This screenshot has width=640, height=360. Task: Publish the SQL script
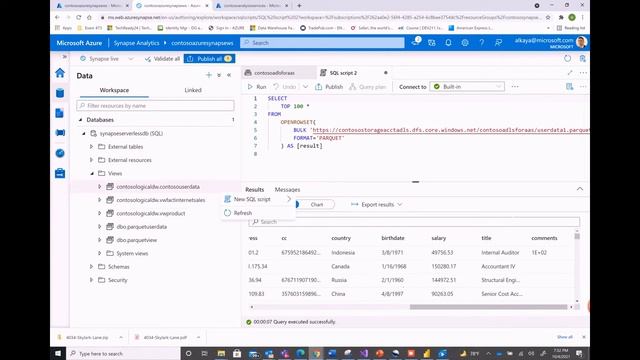329,87
